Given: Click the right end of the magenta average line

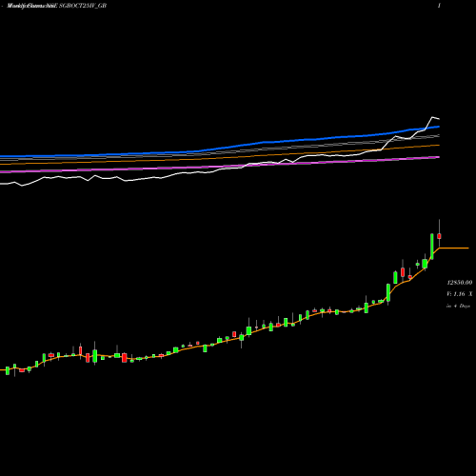Looking at the screenshot, I should coord(438,157).
